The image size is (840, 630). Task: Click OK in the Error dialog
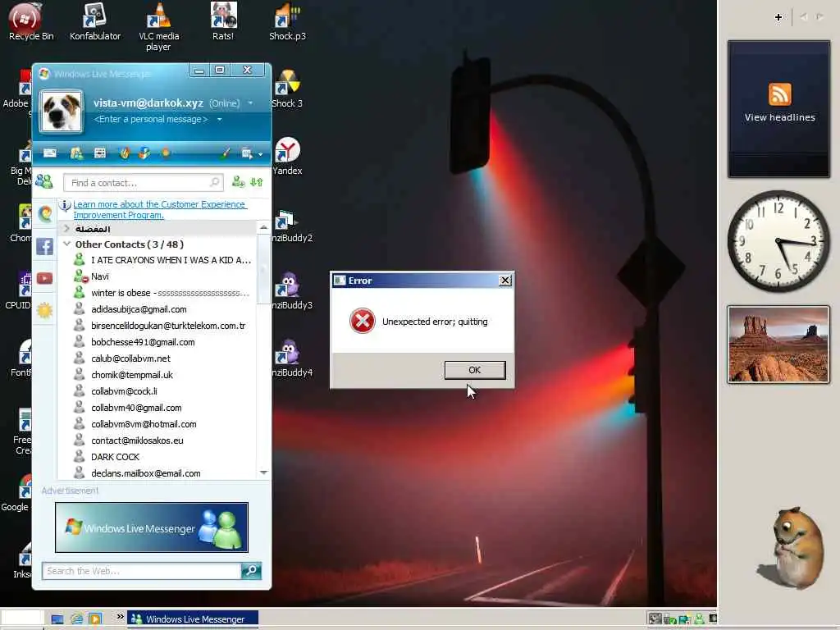475,370
